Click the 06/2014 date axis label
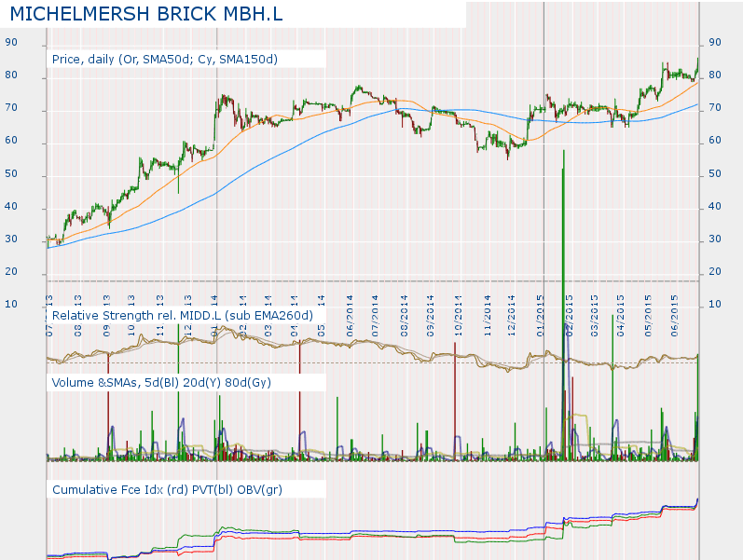Image resolution: width=743 pixels, height=560 pixels. [x=351, y=316]
